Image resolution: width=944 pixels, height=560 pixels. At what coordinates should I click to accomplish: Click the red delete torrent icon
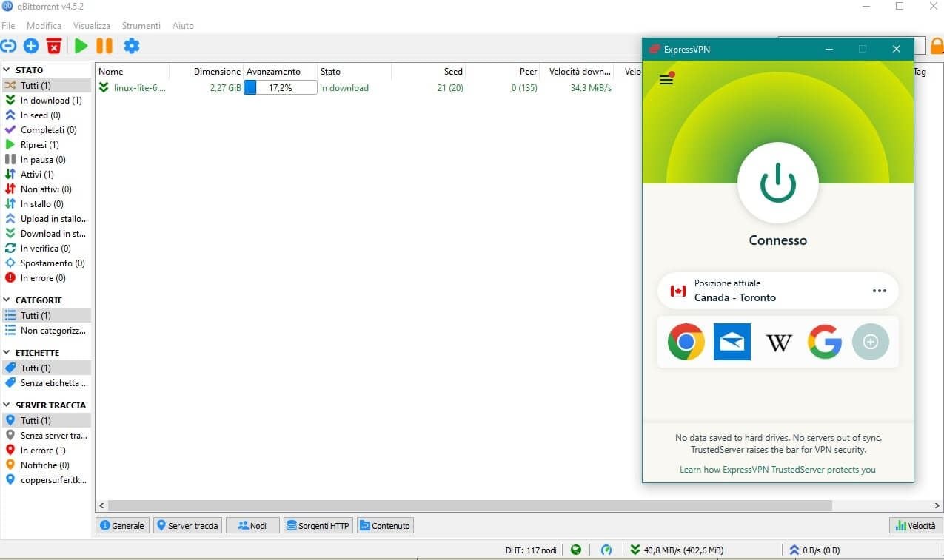pos(54,46)
